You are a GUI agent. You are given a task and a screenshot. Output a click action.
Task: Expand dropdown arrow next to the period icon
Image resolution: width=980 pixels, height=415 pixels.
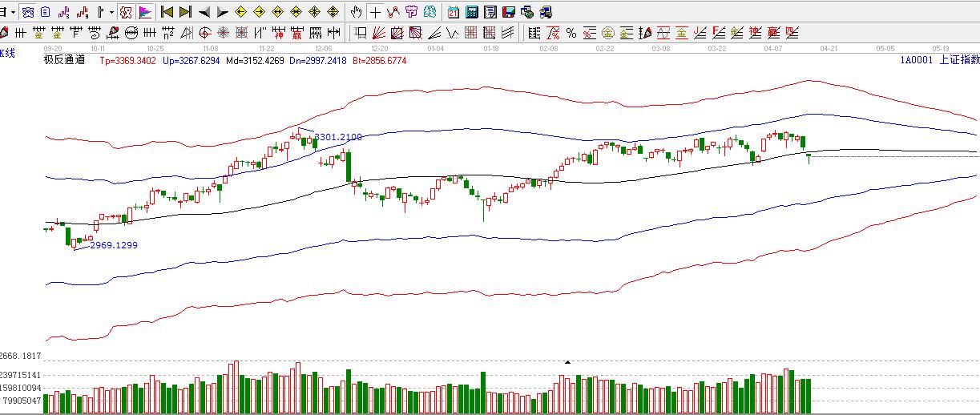click(x=111, y=12)
